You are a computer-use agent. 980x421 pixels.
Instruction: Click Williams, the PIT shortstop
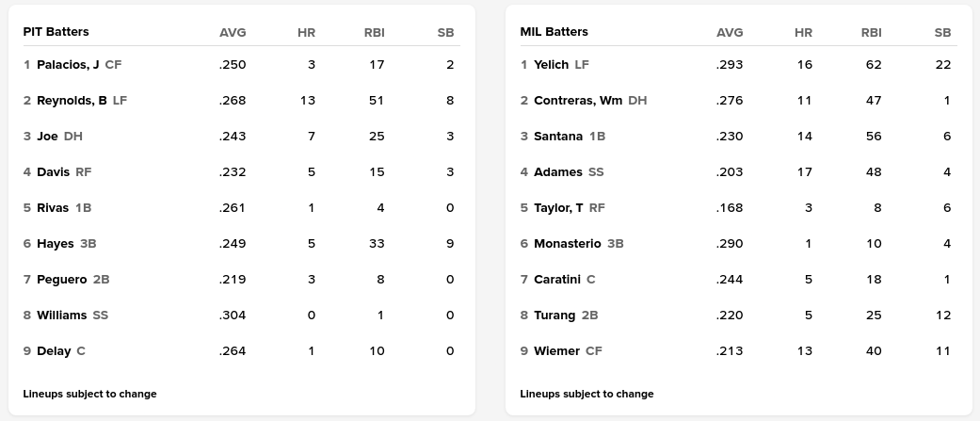click(61, 316)
